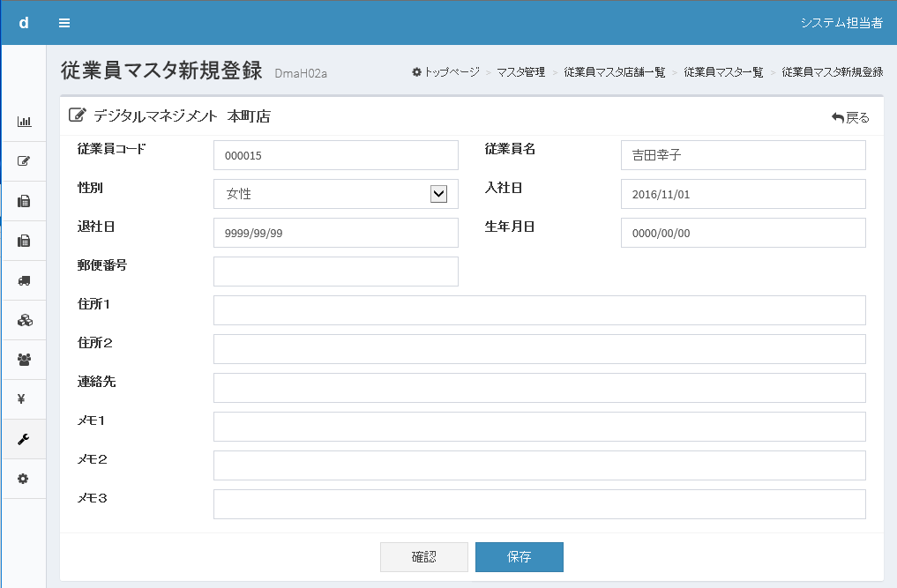Focus the メモ1 input field
The height and width of the screenshot is (588, 897).
(x=540, y=427)
